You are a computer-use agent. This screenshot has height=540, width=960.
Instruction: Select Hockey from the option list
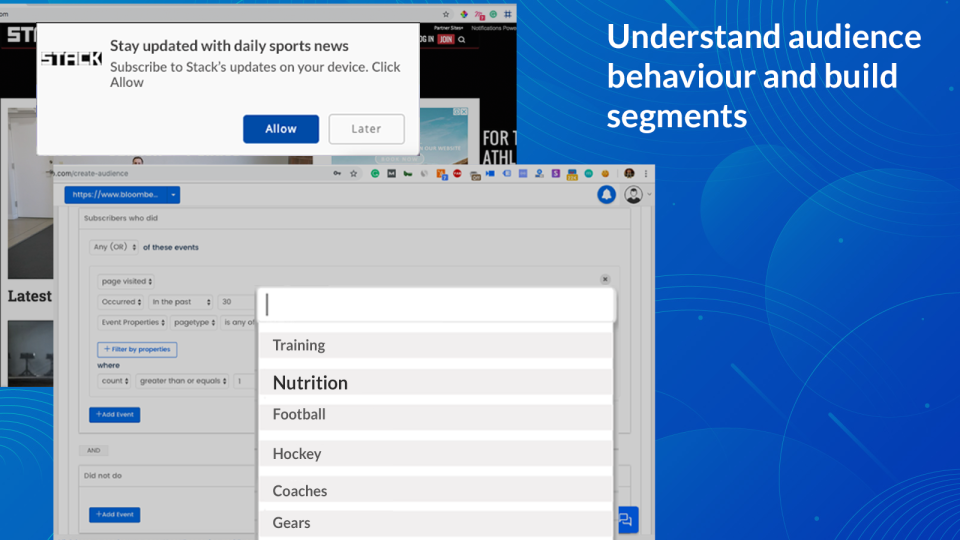[x=436, y=454]
